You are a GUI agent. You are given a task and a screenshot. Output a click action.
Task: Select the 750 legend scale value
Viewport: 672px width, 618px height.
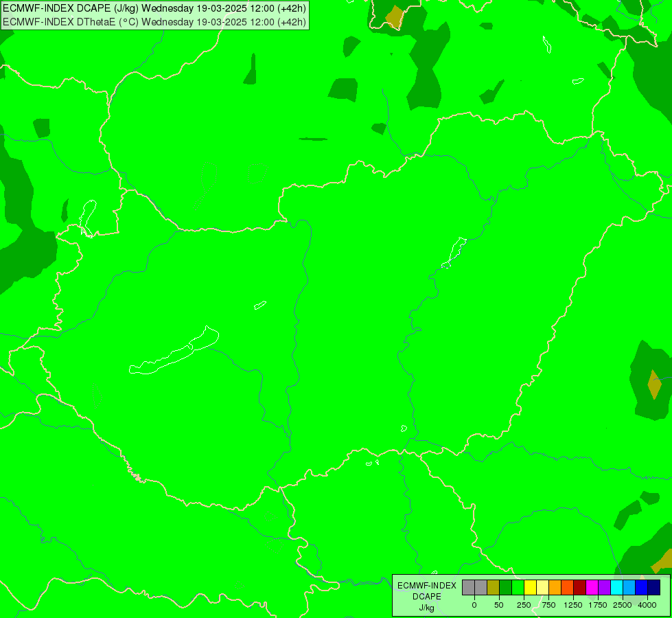(x=548, y=605)
